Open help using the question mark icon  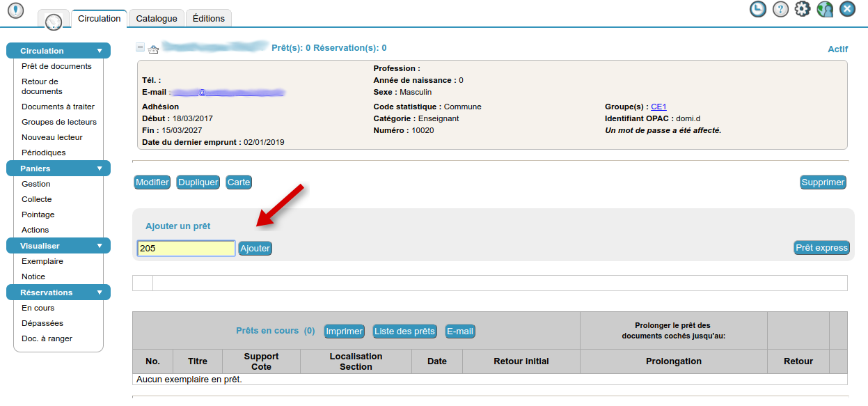[x=780, y=10]
